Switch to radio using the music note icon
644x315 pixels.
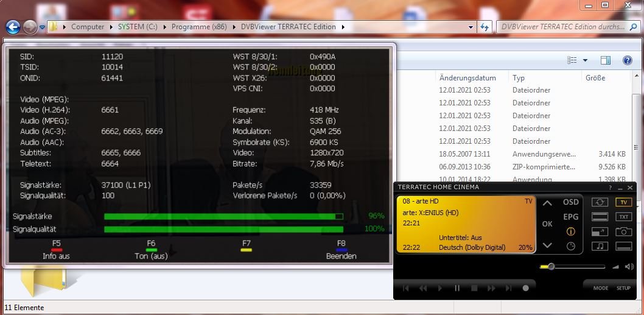pyautogui.click(x=600, y=246)
